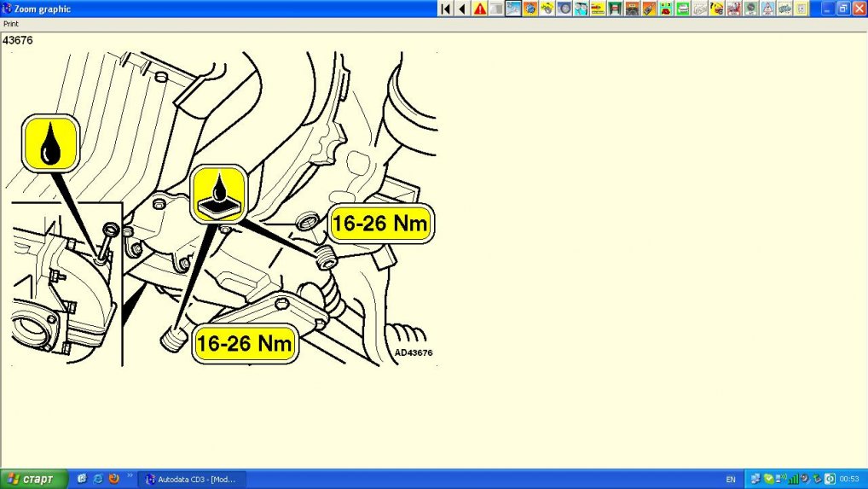
Task: Open the Print menu
Action: click(11, 24)
